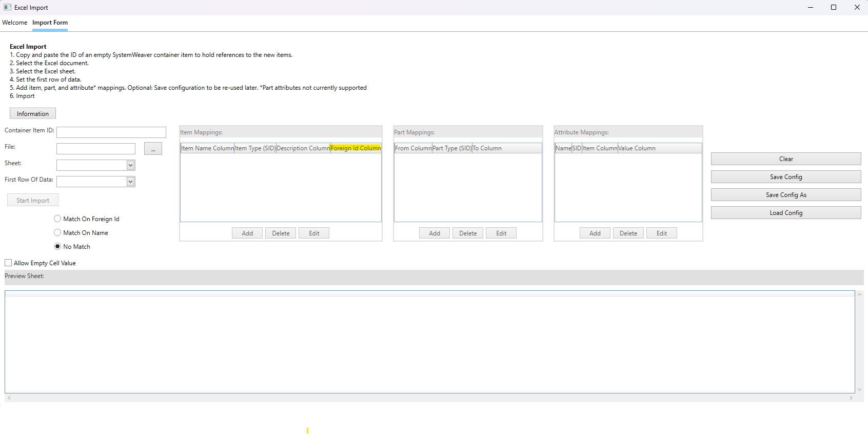Click the preview sheet scroll-down arrow
868x434 pixels.
pyautogui.click(x=860, y=389)
